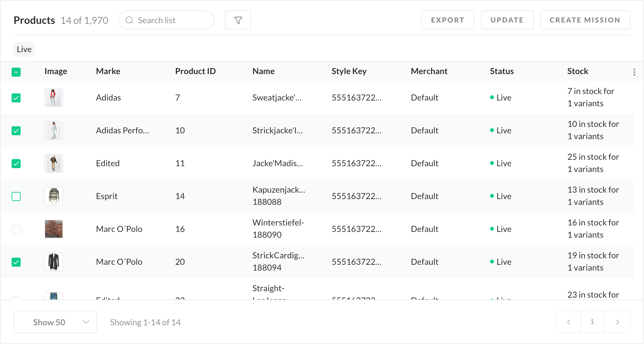Click the magnifier icon in the search box
This screenshot has width=644, height=344.
(x=129, y=20)
